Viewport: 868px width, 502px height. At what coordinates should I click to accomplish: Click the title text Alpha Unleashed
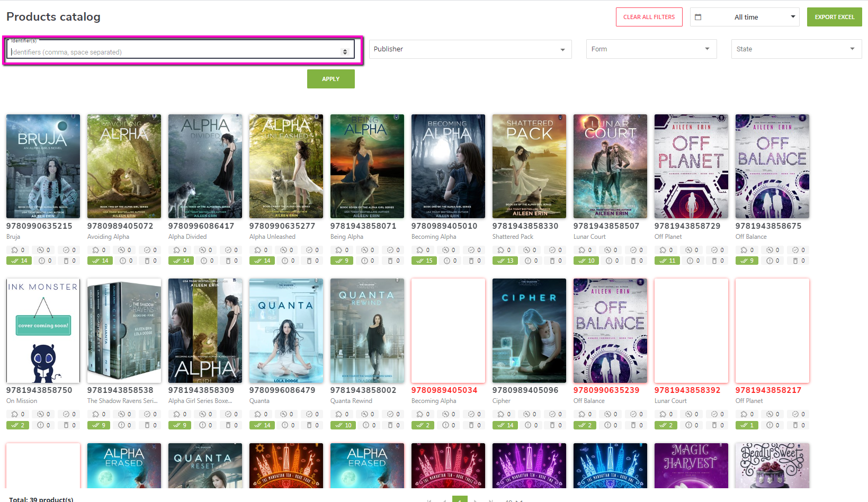(x=272, y=237)
